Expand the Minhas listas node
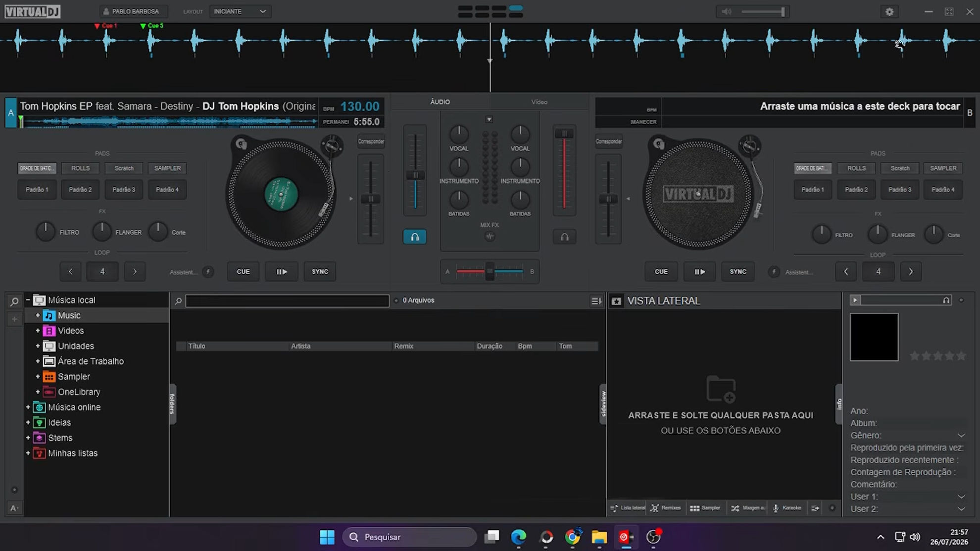980x551 pixels. [x=28, y=453]
